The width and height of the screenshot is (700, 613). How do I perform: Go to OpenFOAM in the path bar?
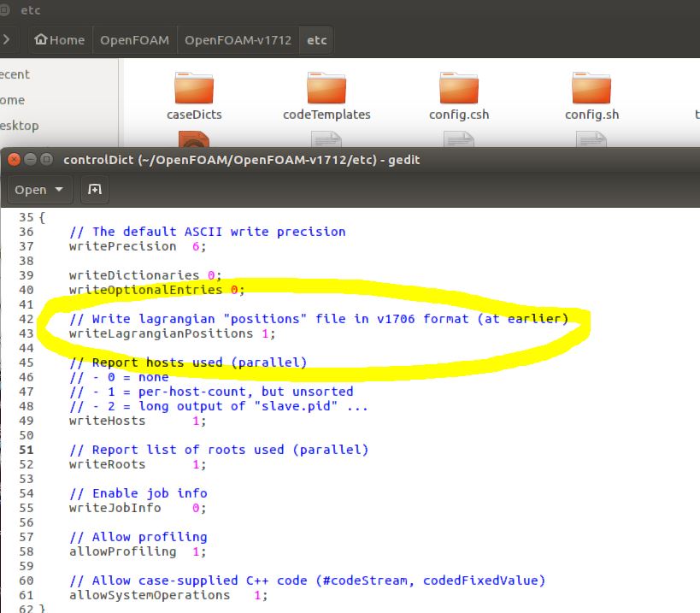click(x=134, y=40)
